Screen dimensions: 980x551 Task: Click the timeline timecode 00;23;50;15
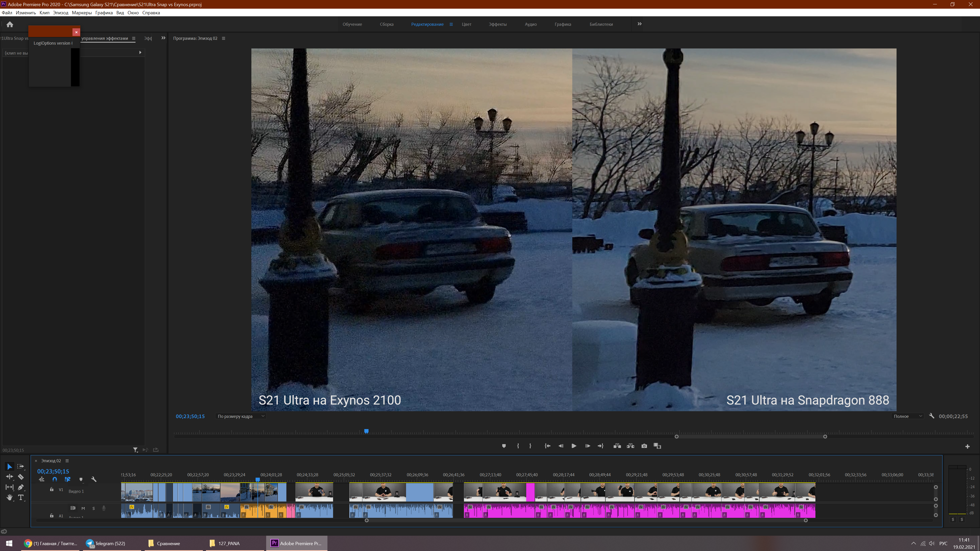coord(53,471)
